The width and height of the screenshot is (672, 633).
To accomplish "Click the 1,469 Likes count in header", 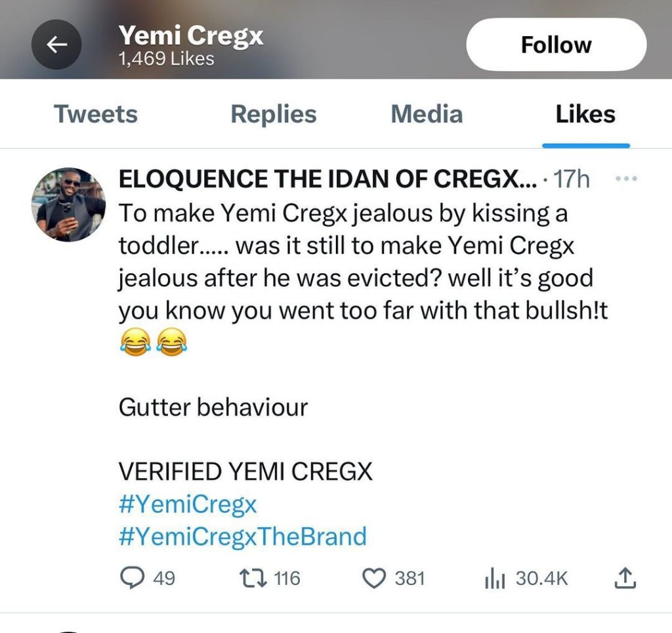I will click(x=166, y=59).
